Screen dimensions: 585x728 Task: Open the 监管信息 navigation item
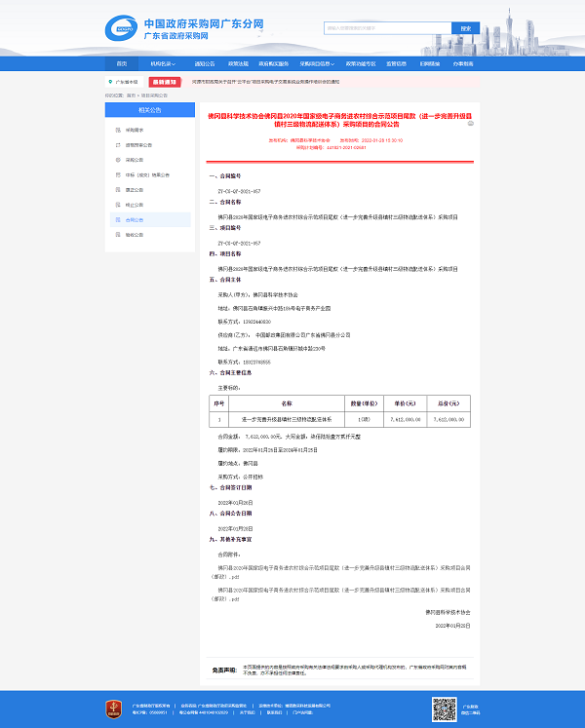[397, 64]
